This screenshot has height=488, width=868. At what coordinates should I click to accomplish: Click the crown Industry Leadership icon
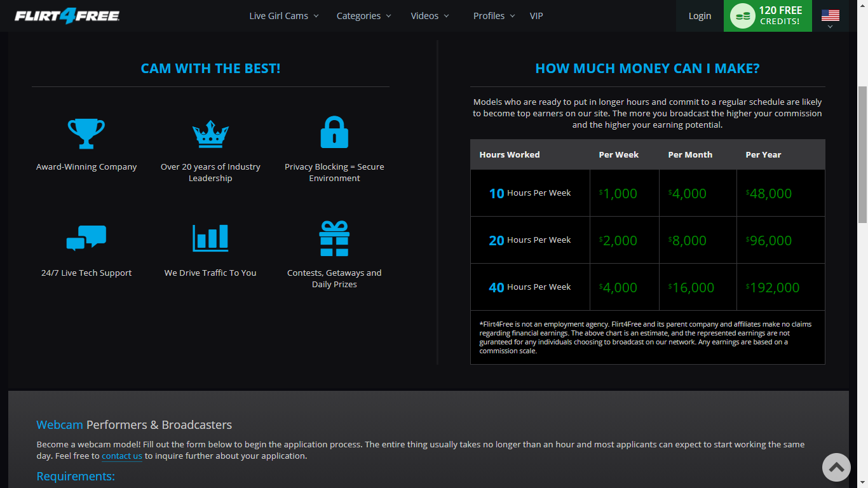[x=210, y=134]
